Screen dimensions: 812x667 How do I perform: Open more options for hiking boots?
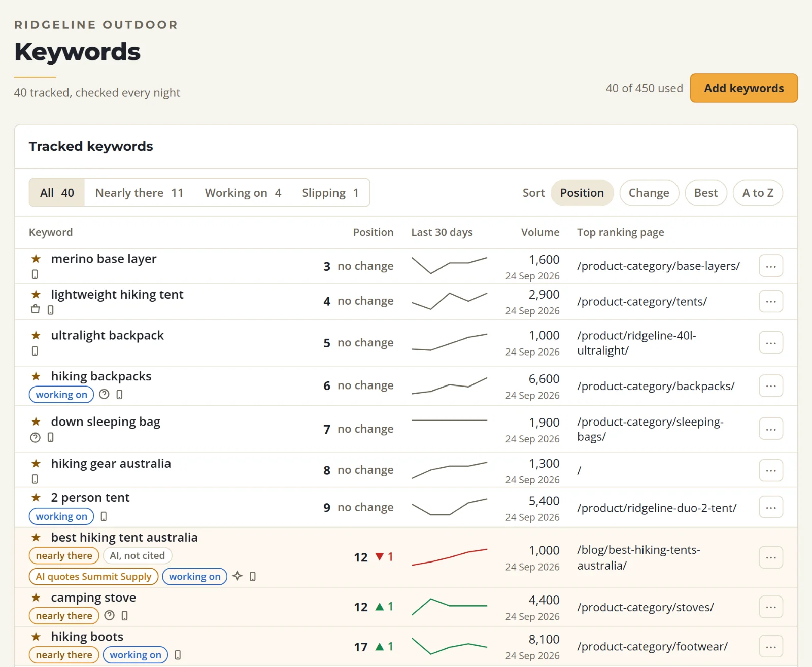[771, 647]
